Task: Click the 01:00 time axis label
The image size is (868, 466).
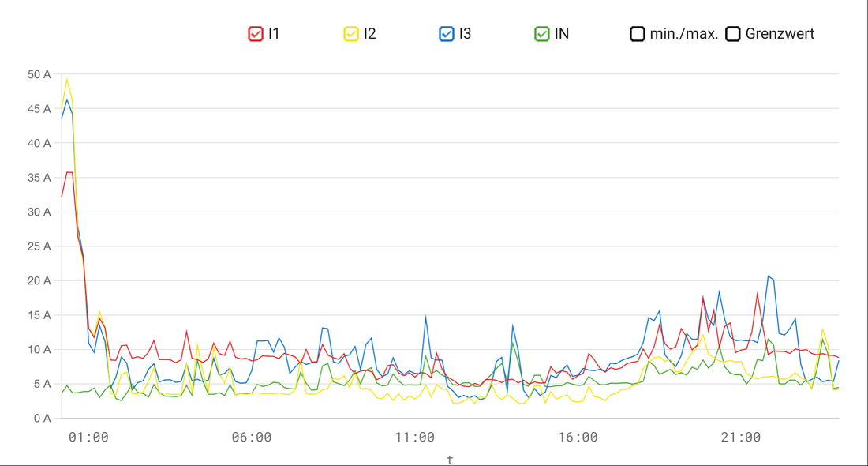Action: point(88,438)
